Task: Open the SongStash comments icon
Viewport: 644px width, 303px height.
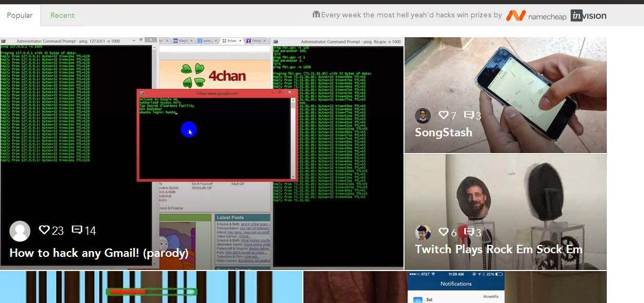Action: tap(469, 115)
